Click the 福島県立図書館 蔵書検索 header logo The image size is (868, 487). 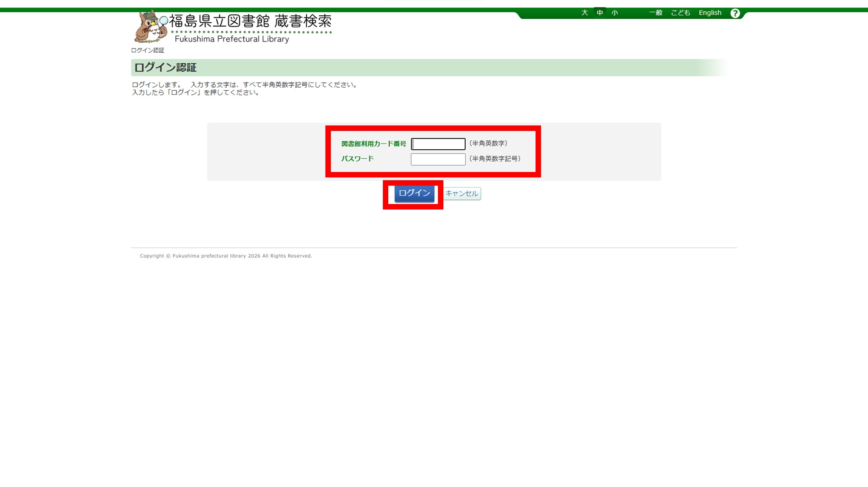click(x=252, y=21)
